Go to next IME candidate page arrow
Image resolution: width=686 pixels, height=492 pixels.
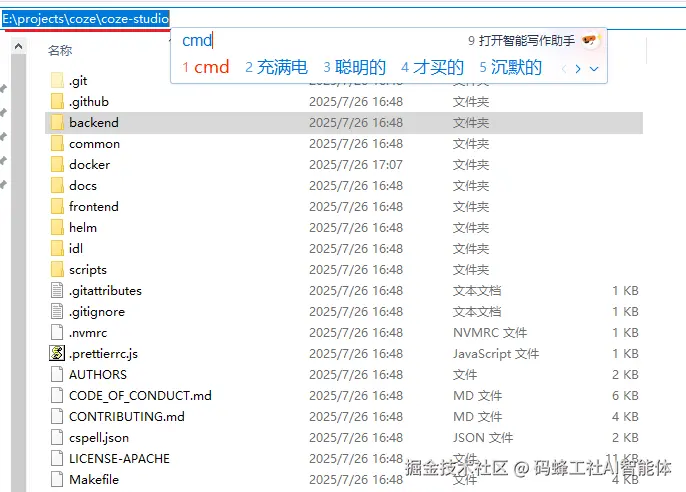(x=578, y=69)
